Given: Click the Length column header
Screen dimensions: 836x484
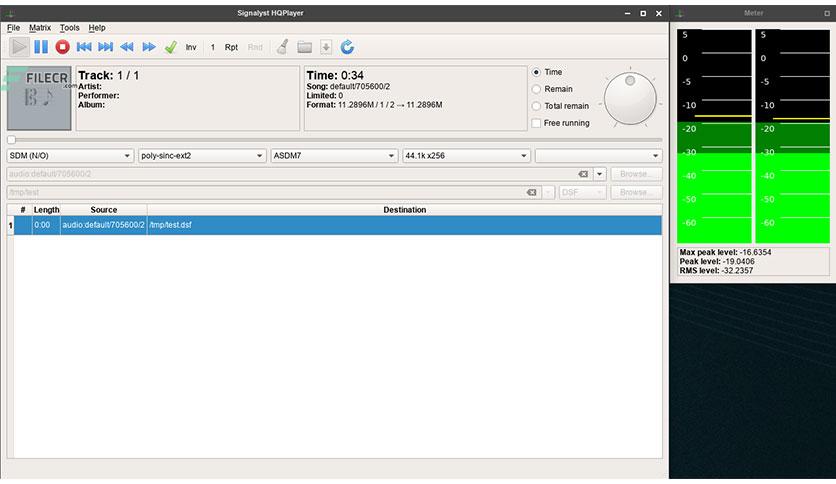Looking at the screenshot, I should click(46, 210).
